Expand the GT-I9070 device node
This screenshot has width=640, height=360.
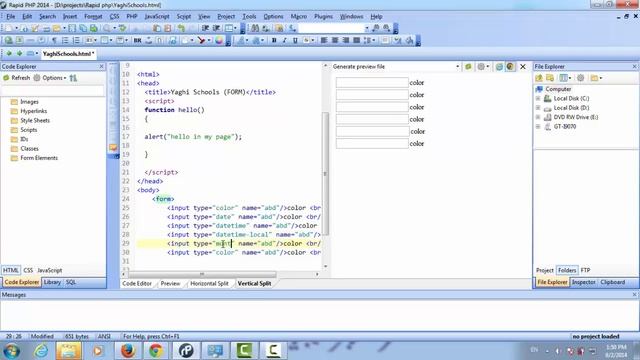click(x=538, y=127)
